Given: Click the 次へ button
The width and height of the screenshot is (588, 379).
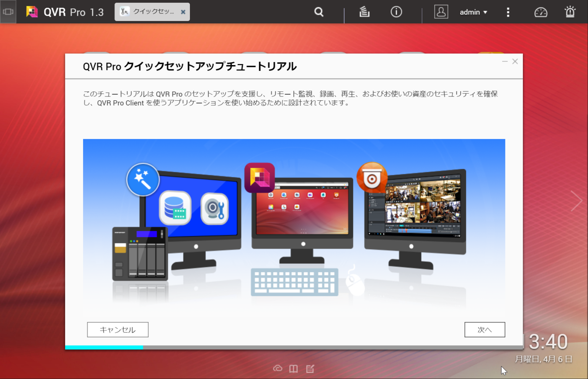Looking at the screenshot, I should 485,330.
